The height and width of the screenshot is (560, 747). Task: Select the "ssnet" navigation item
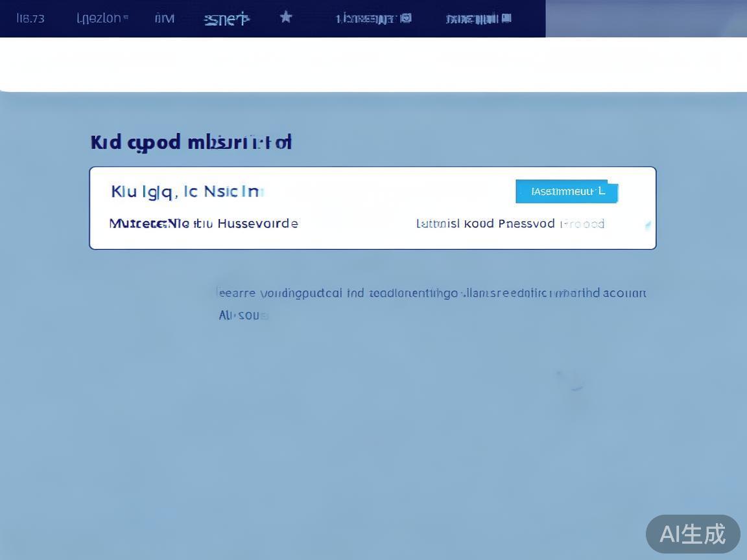(x=226, y=18)
